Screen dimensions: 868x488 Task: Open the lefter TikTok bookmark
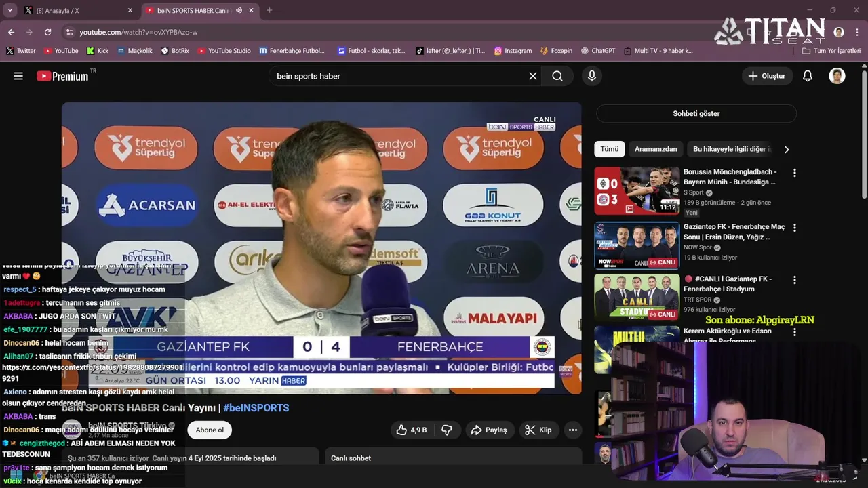click(450, 51)
